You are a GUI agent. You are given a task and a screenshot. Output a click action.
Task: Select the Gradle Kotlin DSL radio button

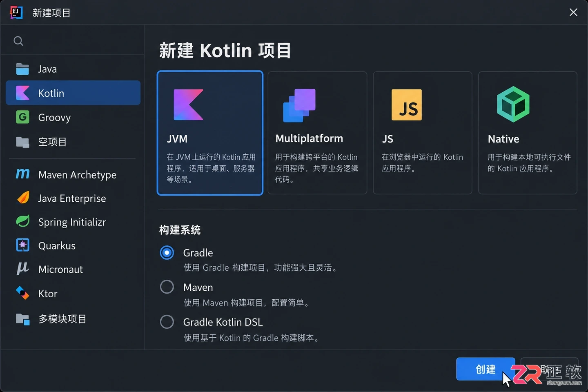tap(167, 322)
